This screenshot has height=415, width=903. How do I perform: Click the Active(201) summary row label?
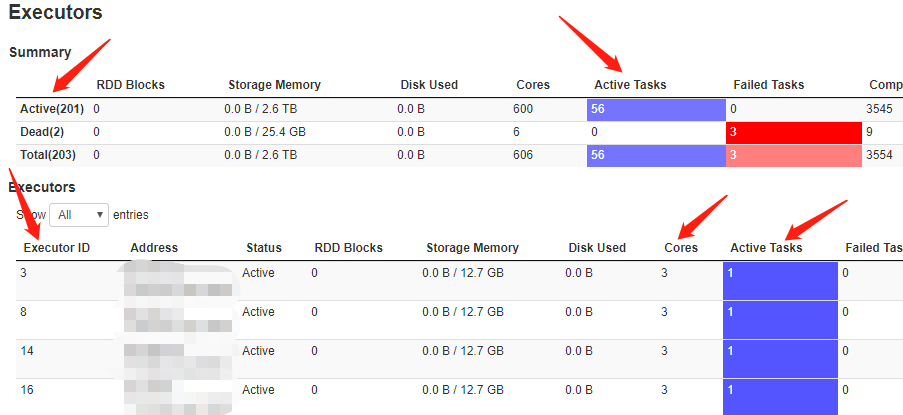pyautogui.click(x=52, y=109)
